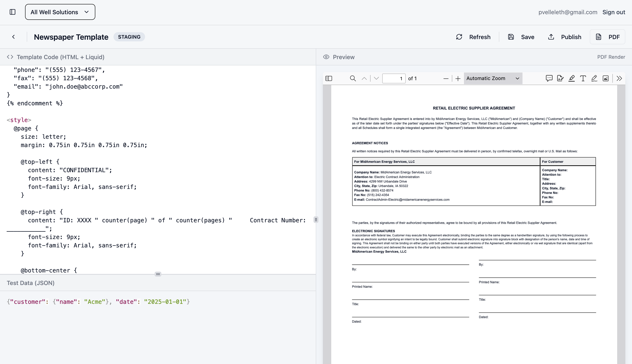Screen dimensions: 632x364
Task: Toggle the PDF viewer sidebar
Action: click(x=329, y=79)
